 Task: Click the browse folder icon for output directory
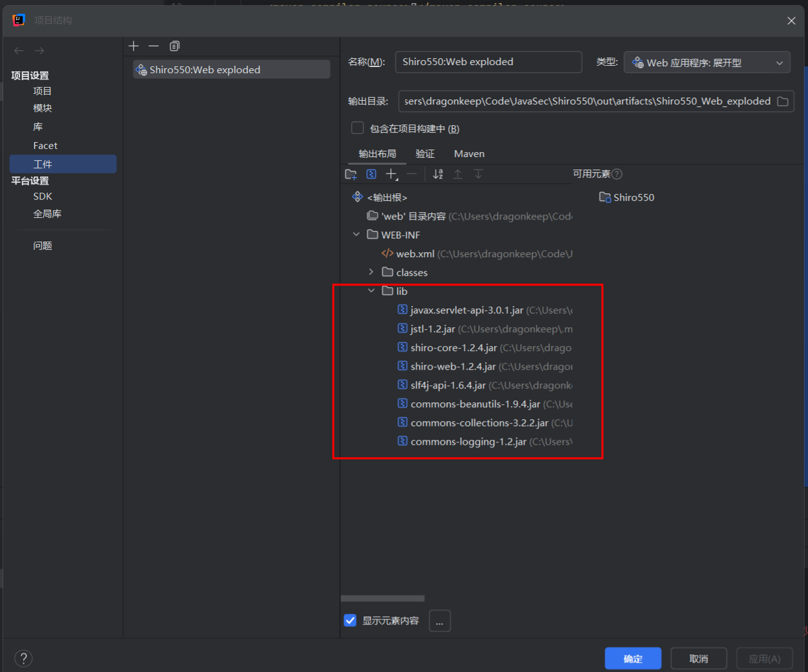[782, 101]
